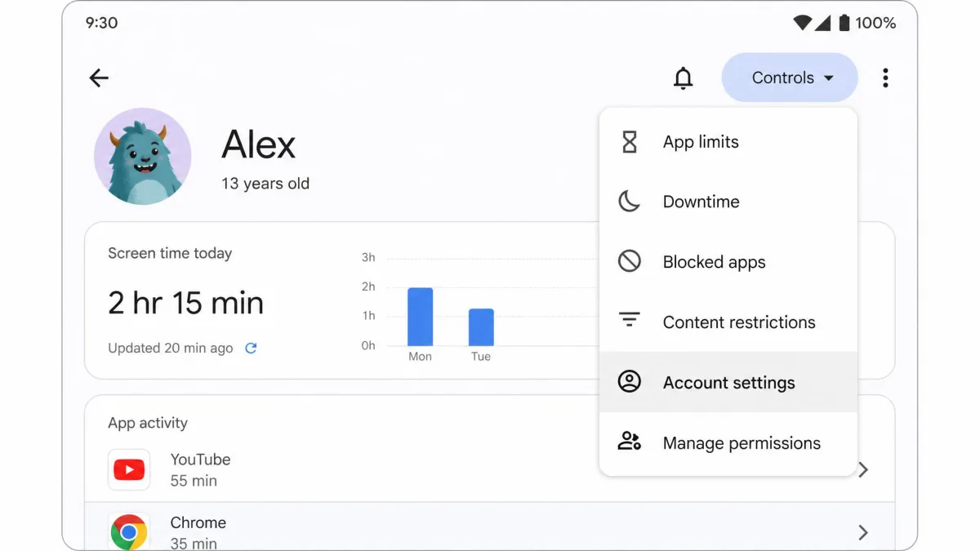The height and width of the screenshot is (551, 980).
Task: Tap Alex's monster avatar picture
Action: coord(143,157)
